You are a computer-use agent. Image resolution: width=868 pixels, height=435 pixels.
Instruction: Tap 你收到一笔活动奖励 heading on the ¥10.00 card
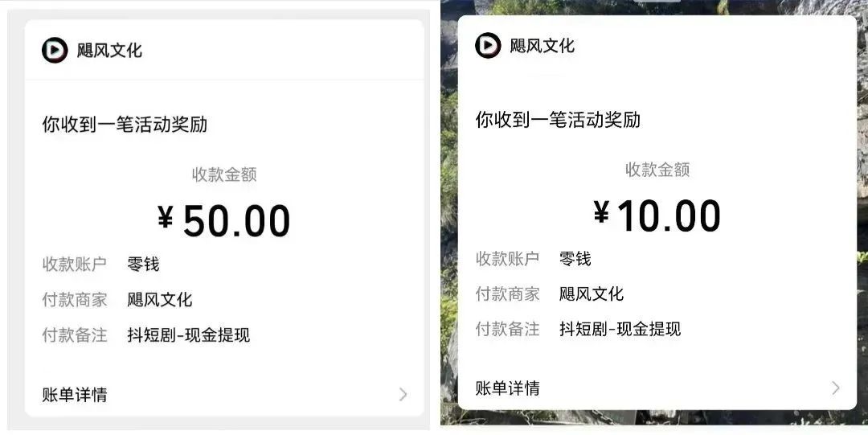[x=558, y=120]
